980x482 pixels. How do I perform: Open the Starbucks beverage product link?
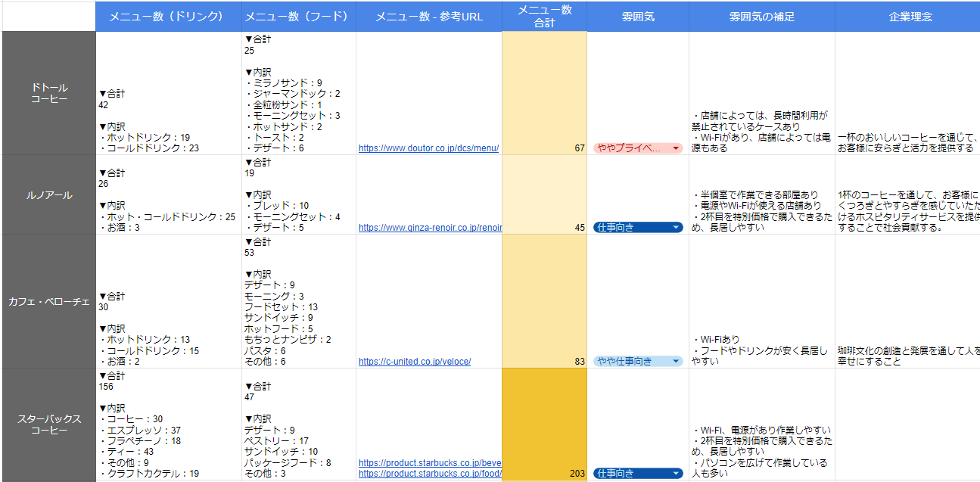tap(429, 463)
